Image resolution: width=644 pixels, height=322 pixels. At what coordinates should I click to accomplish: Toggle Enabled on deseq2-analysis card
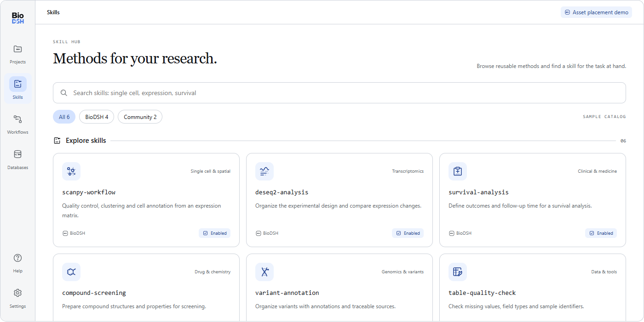(408, 233)
